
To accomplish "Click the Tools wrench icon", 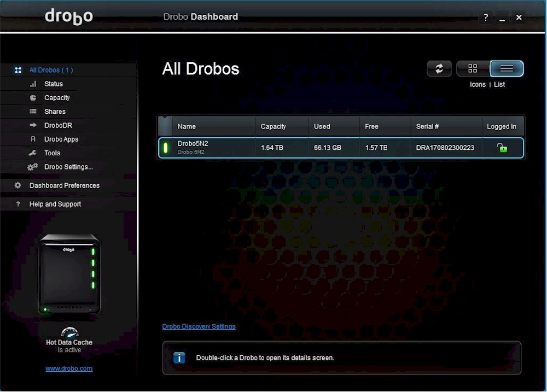I will [32, 153].
